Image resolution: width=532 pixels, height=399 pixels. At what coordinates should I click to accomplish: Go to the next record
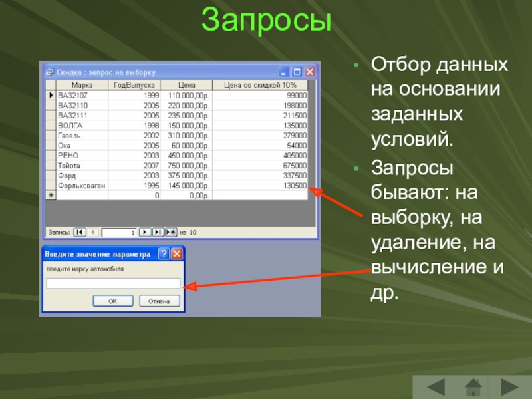(145, 232)
